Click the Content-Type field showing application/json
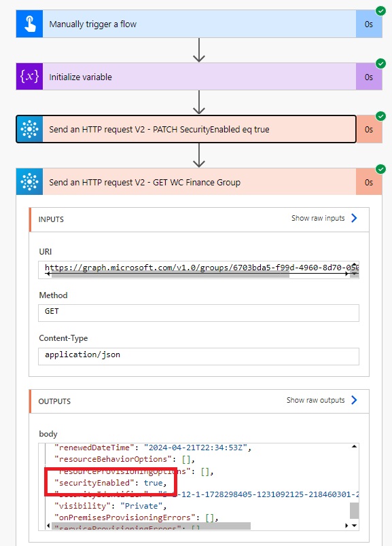The width and height of the screenshot is (392, 546). coord(198,357)
